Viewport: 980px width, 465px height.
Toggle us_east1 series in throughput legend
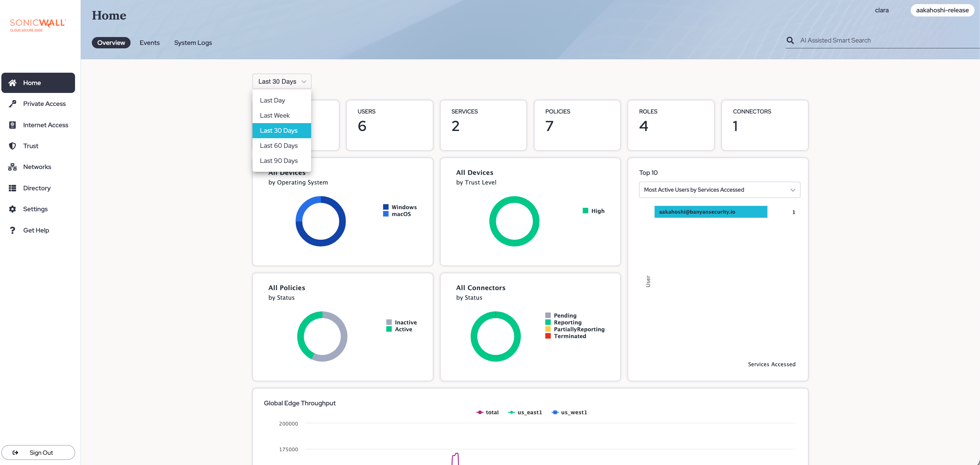(525, 413)
